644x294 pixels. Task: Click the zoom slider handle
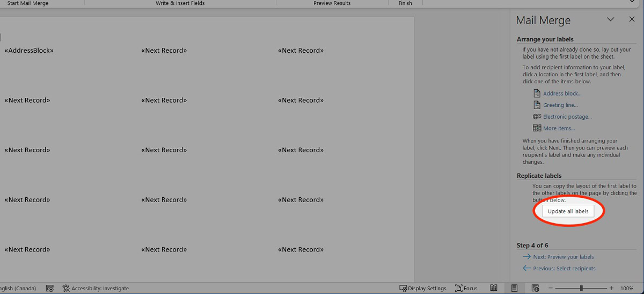tap(581, 288)
